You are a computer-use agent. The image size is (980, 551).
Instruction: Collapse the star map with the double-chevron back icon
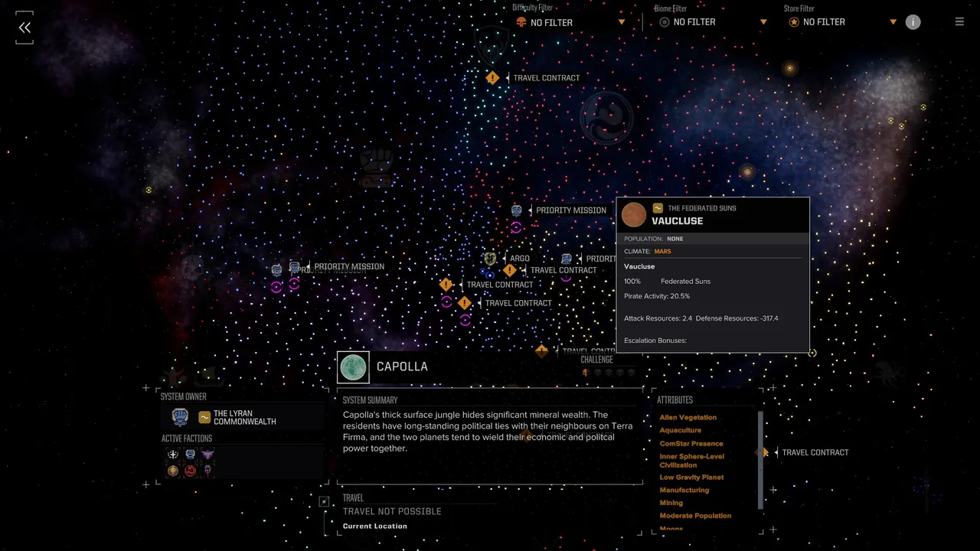pyautogui.click(x=24, y=28)
